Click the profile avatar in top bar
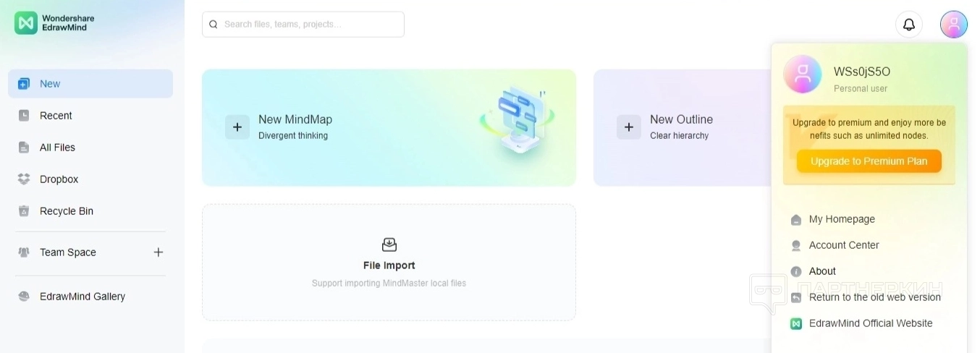980x353 pixels. tap(954, 25)
